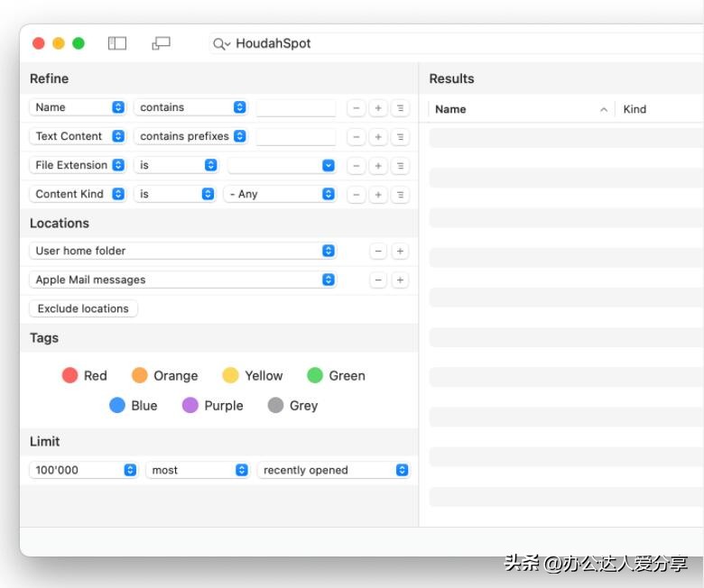Viewport: 704px width, 588px height.
Task: Select the Green tag
Action: [337, 375]
